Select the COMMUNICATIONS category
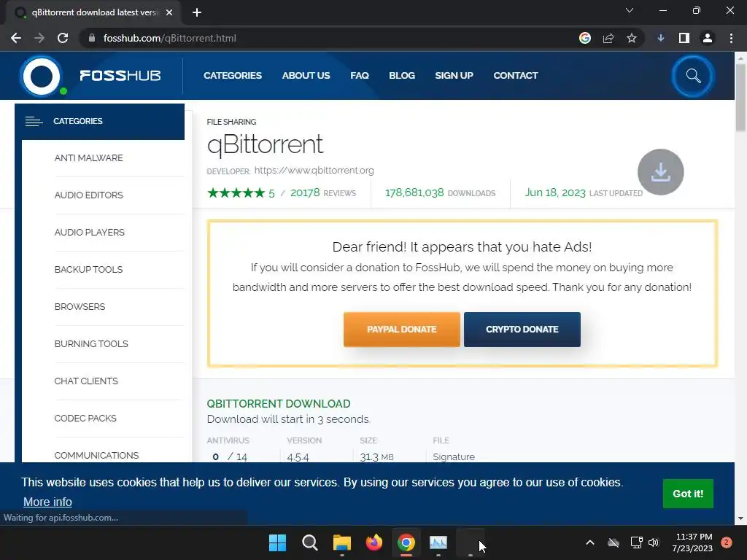 pyautogui.click(x=96, y=455)
